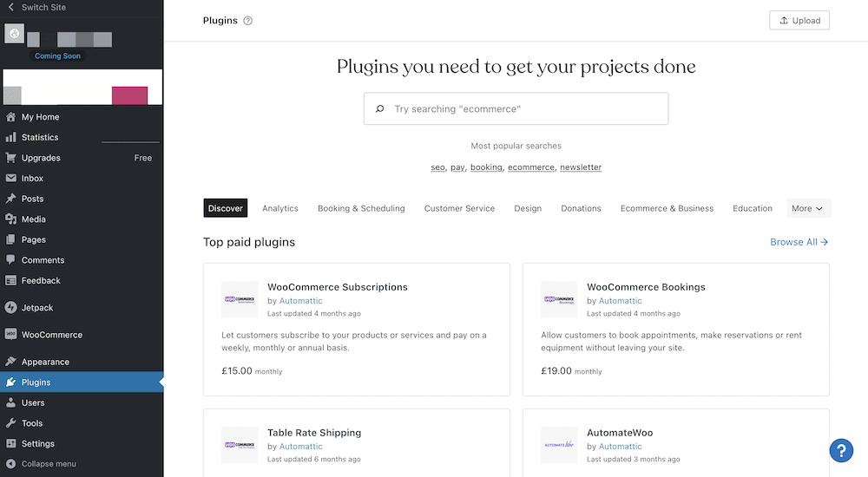Click the Upgrades cart icon
Viewport: 868px width, 477px height.
(10, 158)
